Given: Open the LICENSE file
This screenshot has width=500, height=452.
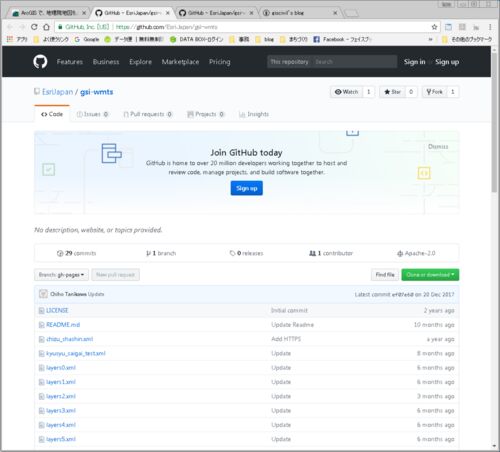Looking at the screenshot, I should (x=57, y=311).
